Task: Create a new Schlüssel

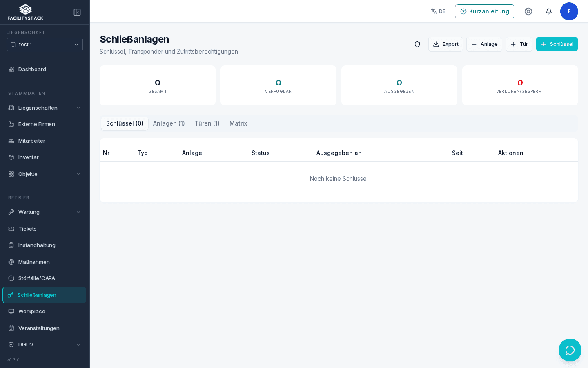Action: [x=557, y=44]
